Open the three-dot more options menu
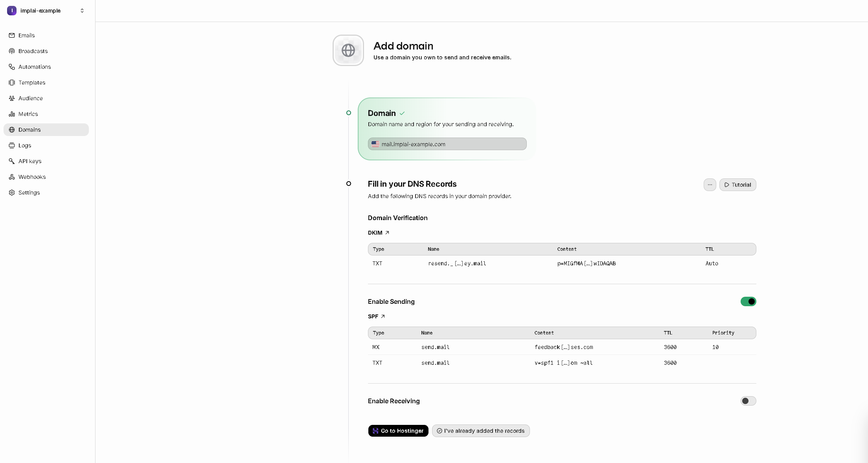This screenshot has width=868, height=463. point(710,185)
